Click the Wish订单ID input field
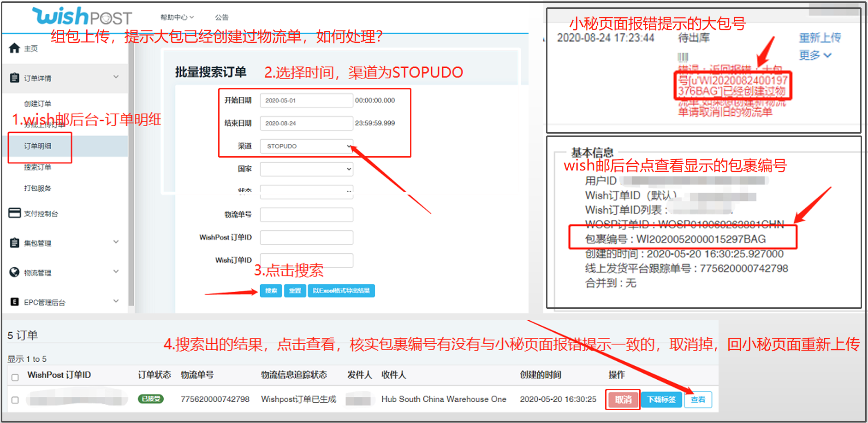Image resolution: width=868 pixels, height=423 pixels. pos(307,260)
